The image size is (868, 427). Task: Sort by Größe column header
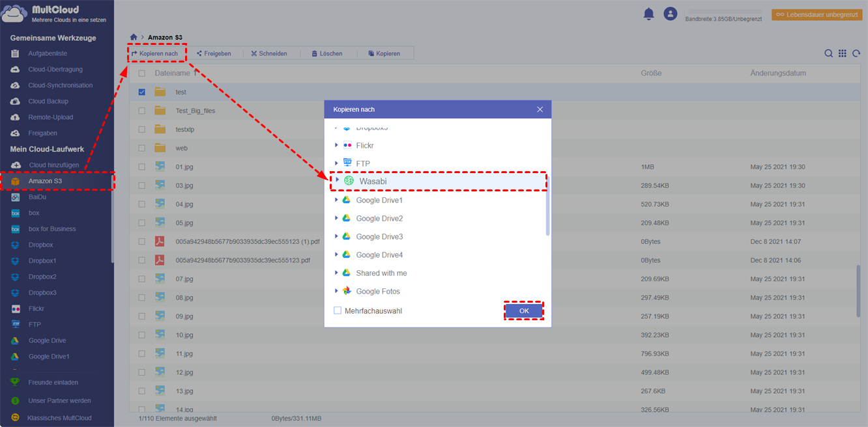point(651,74)
